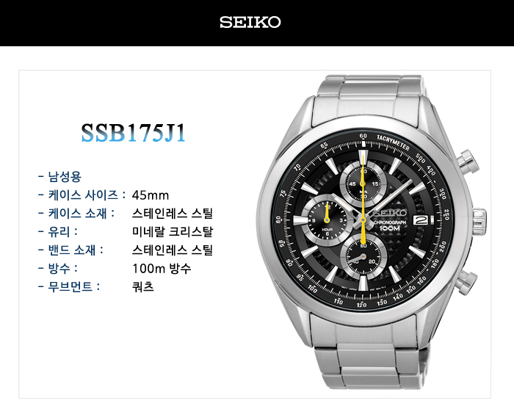
Task: Click the TACHYMETER text on bezel
Action: (x=393, y=142)
